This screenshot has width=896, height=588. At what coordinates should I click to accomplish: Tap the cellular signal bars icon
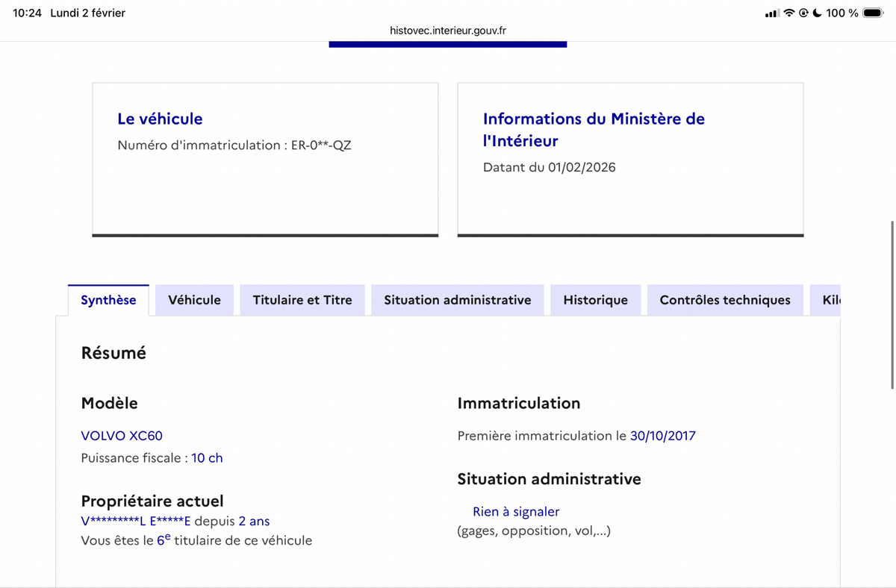[x=772, y=13]
